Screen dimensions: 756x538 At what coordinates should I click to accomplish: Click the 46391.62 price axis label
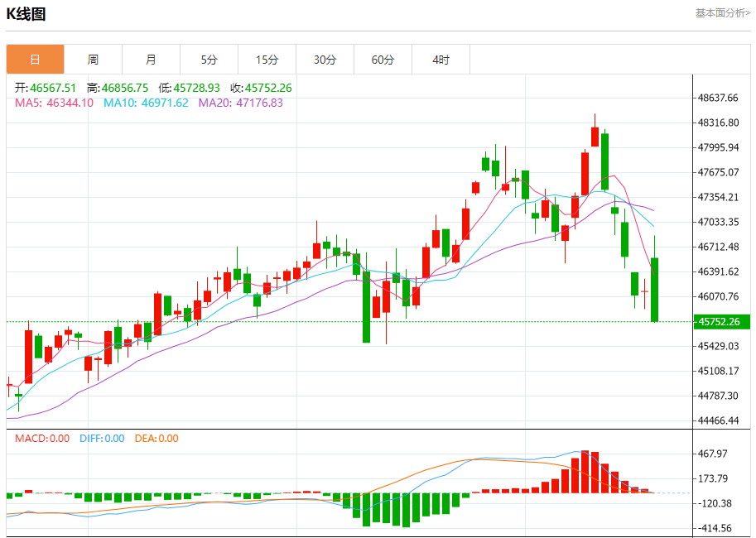pos(718,271)
